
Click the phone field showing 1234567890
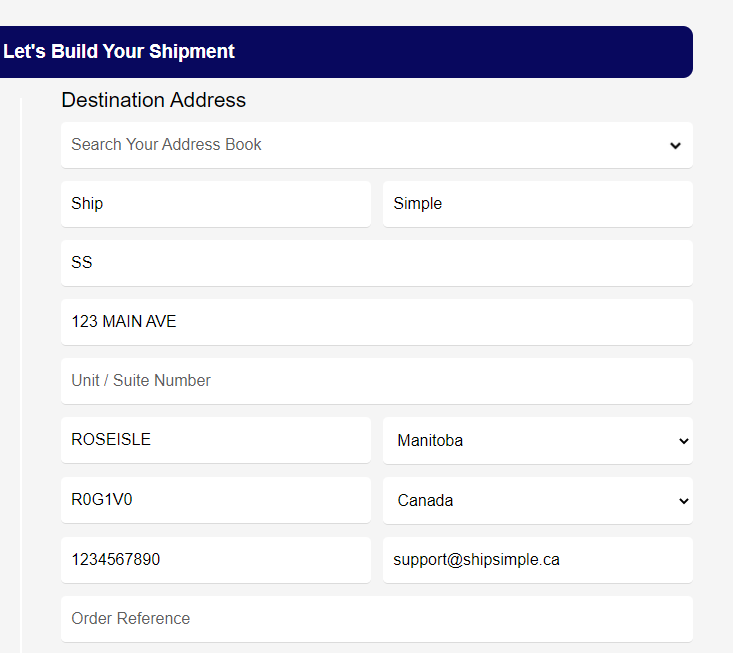(216, 560)
